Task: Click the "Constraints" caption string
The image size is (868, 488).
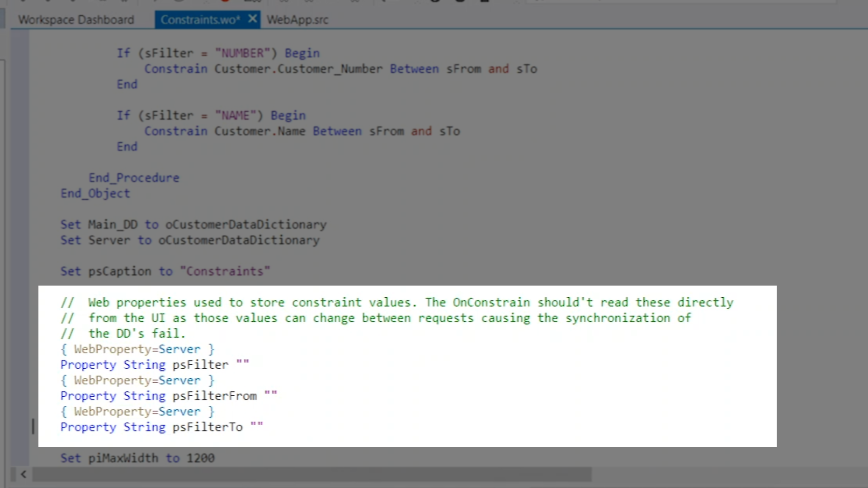Action: (x=225, y=271)
